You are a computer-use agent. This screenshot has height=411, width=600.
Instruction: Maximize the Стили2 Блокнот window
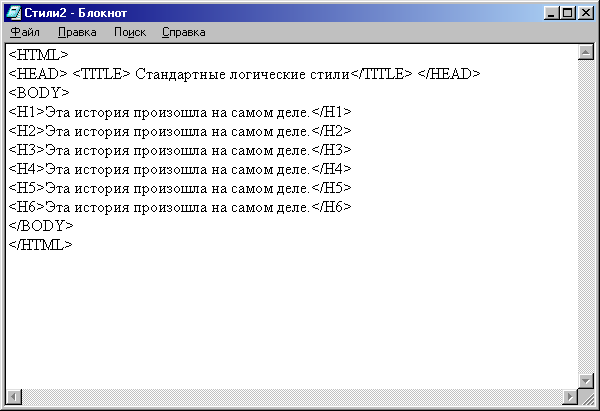coord(567,13)
